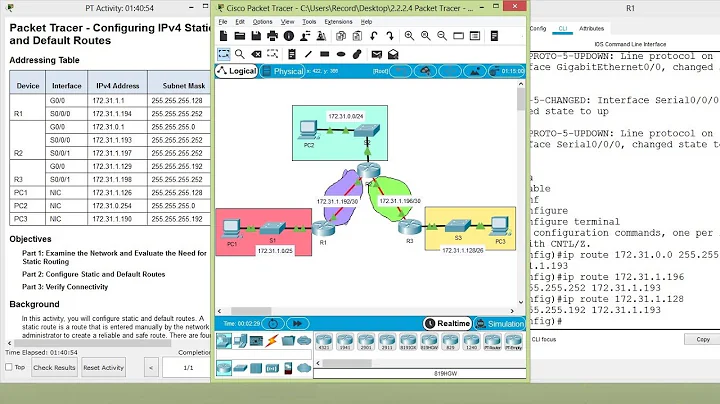Zoom out of the workspace
The height and width of the screenshot is (404, 720).
tap(442, 36)
